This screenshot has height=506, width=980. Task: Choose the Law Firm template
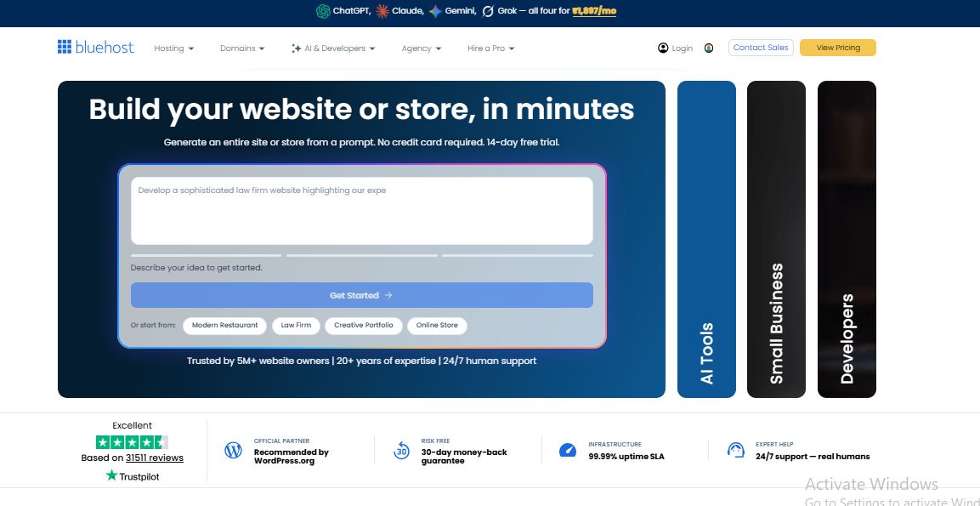297,325
